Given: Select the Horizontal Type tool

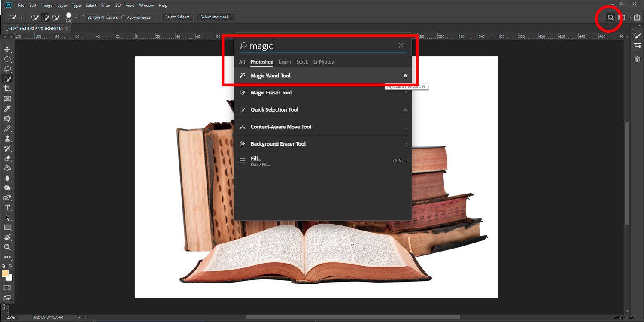Looking at the screenshot, I should (x=7, y=207).
